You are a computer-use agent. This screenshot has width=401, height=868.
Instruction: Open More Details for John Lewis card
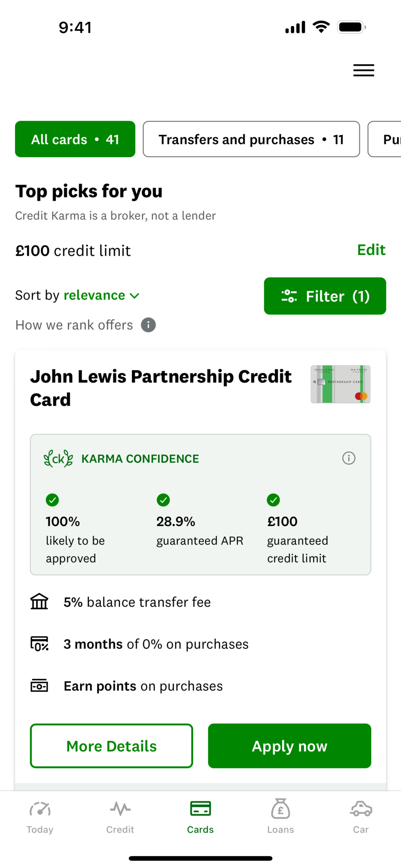[111, 746]
